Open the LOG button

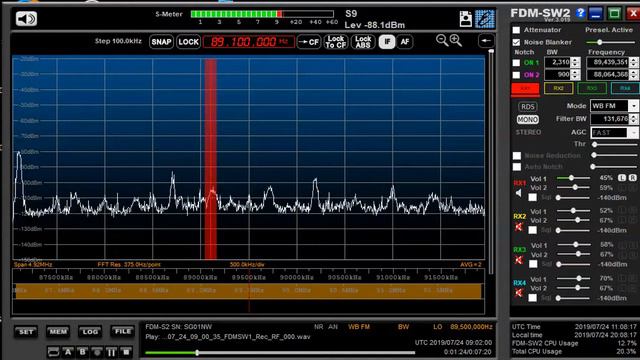90,332
